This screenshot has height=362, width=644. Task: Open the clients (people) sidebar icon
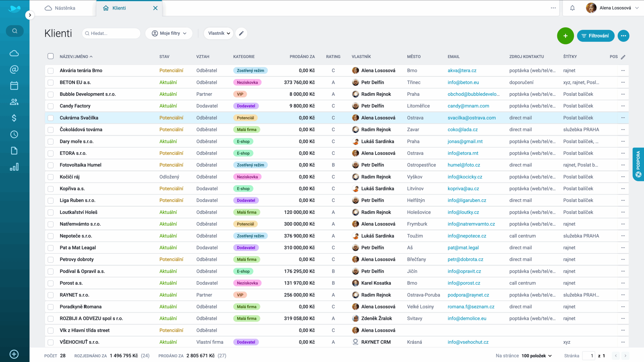pyautogui.click(x=14, y=102)
